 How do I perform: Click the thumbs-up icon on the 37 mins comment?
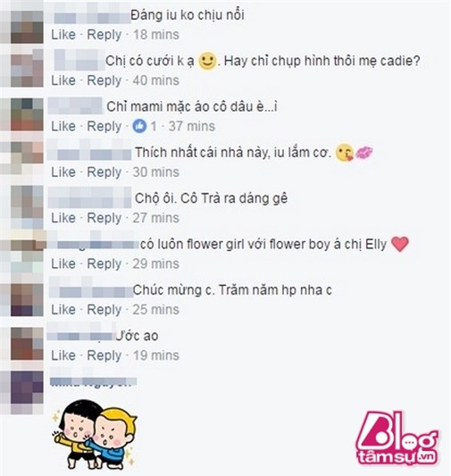139,126
